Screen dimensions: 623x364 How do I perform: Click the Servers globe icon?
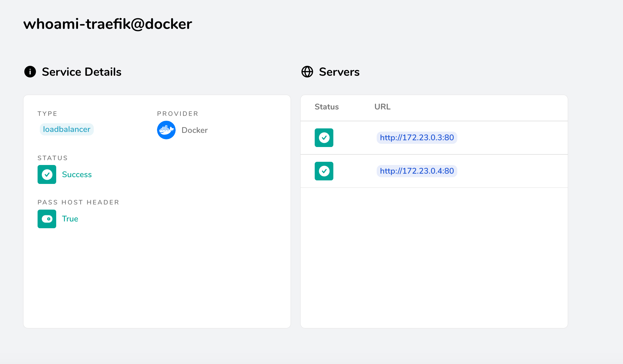click(307, 72)
